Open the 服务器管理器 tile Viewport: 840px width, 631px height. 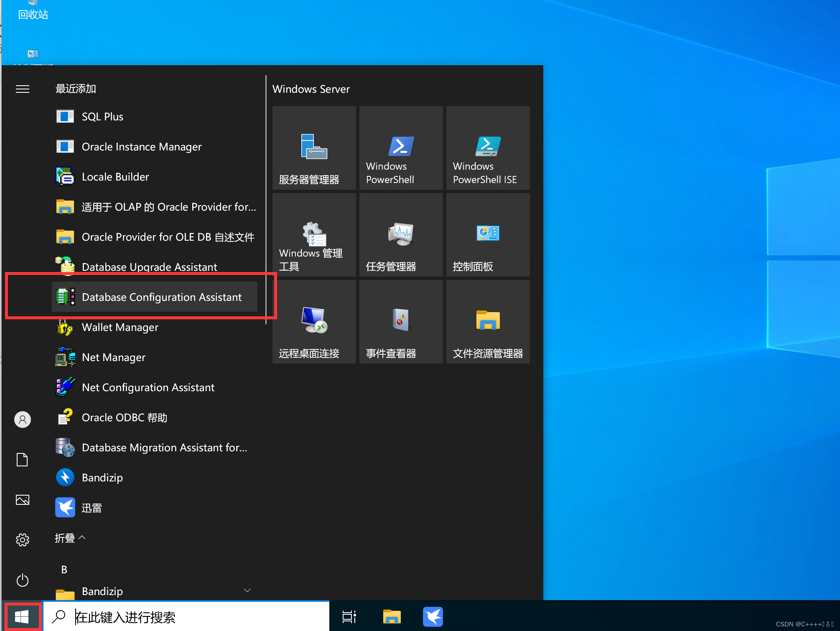(314, 148)
